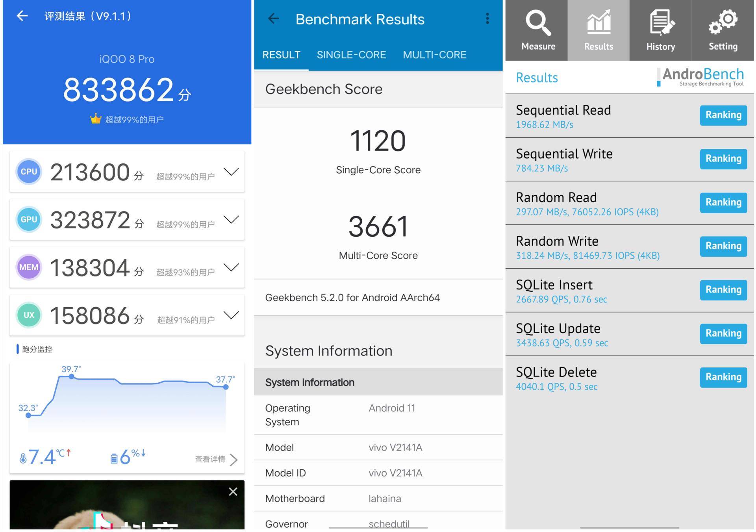Open temperature monitoring details link
Screen dimensions: 756x532
[216, 459]
